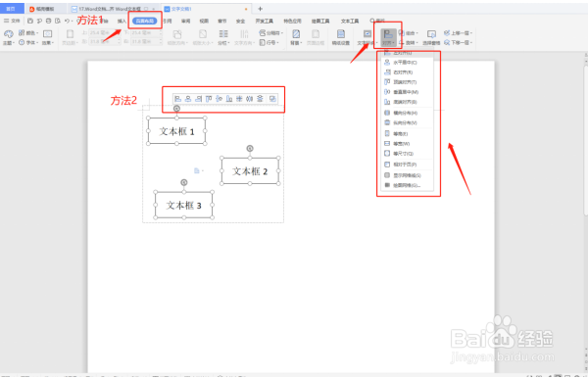Click align top icon in floating toolbar
The width and height of the screenshot is (588, 378).
pos(209,99)
